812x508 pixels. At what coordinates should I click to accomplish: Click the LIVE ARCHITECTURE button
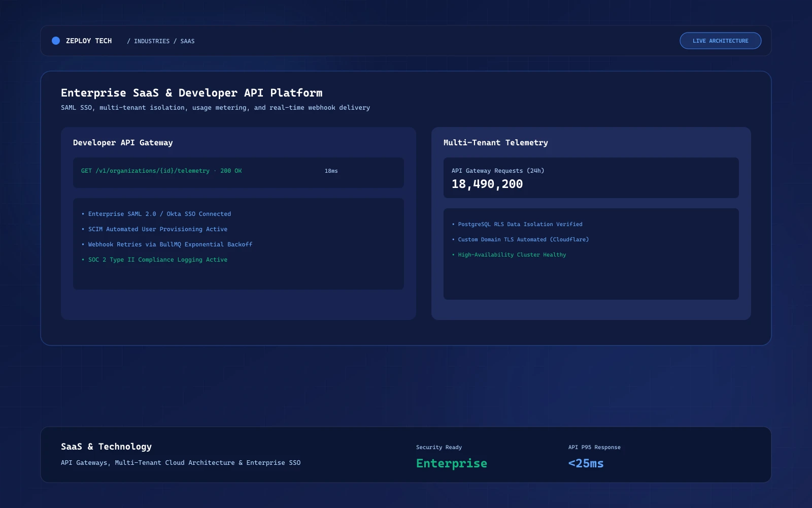(x=720, y=41)
